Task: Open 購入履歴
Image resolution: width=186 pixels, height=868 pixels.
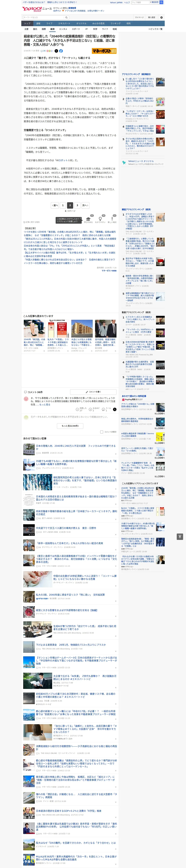Action: pyautogui.click(x=152, y=17)
